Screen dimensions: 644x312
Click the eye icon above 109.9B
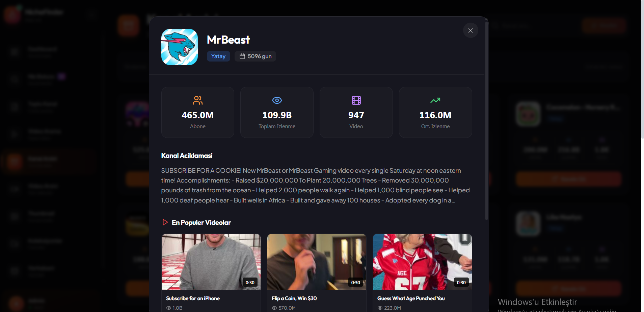[x=277, y=100]
